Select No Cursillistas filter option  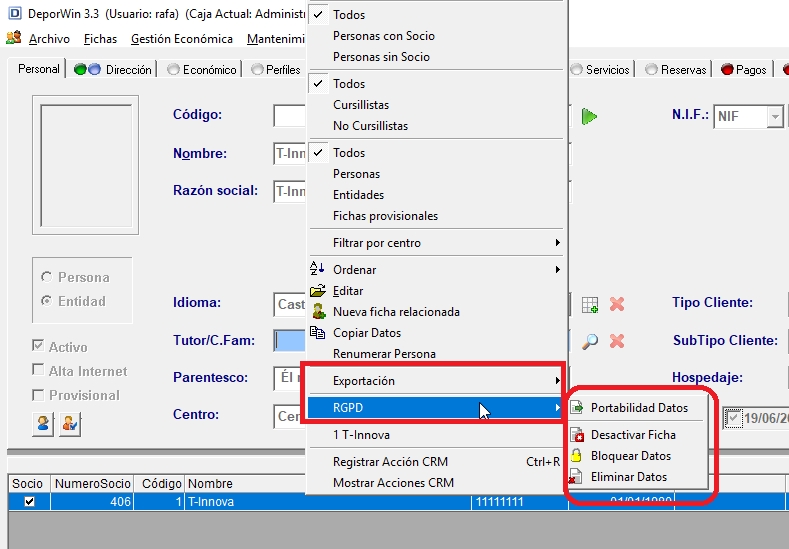click(370, 126)
